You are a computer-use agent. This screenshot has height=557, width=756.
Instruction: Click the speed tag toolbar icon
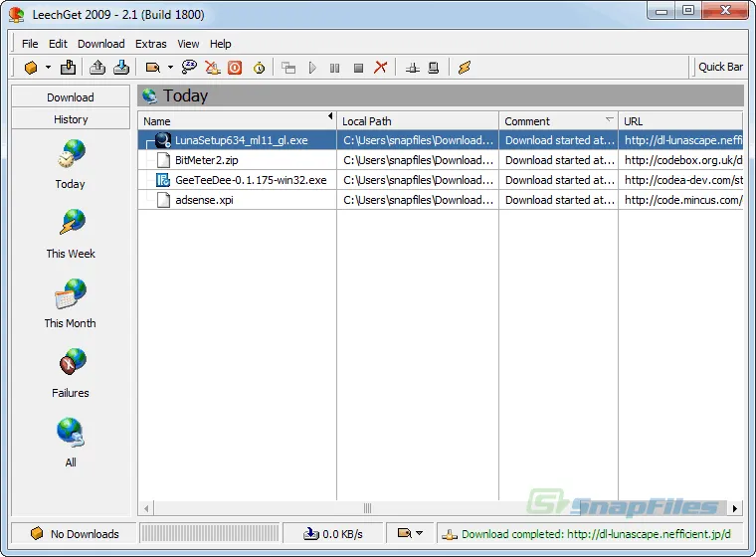153,68
